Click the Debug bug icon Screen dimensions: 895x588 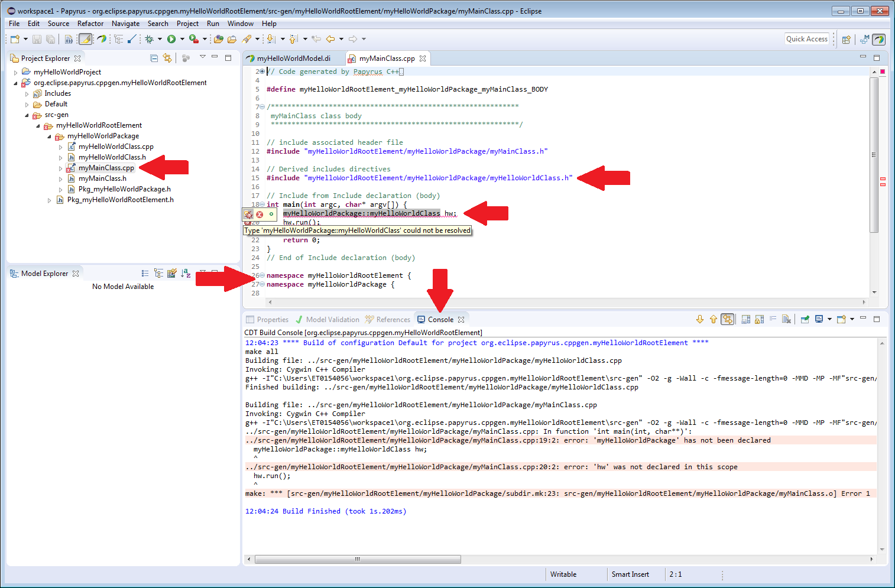coord(149,39)
